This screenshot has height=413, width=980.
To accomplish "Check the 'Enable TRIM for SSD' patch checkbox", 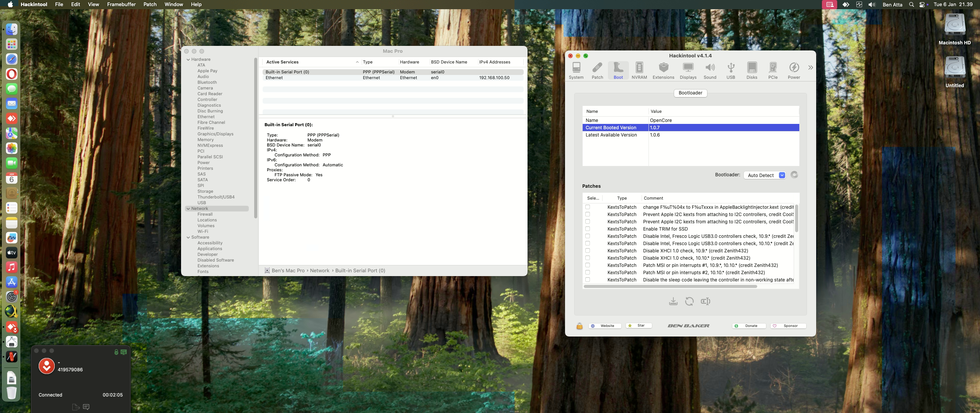I will 588,229.
